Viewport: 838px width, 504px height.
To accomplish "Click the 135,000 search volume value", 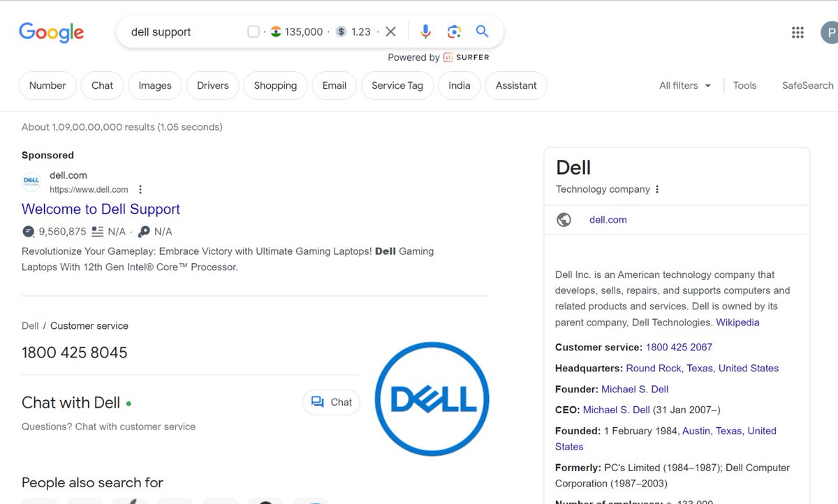I will [x=304, y=31].
